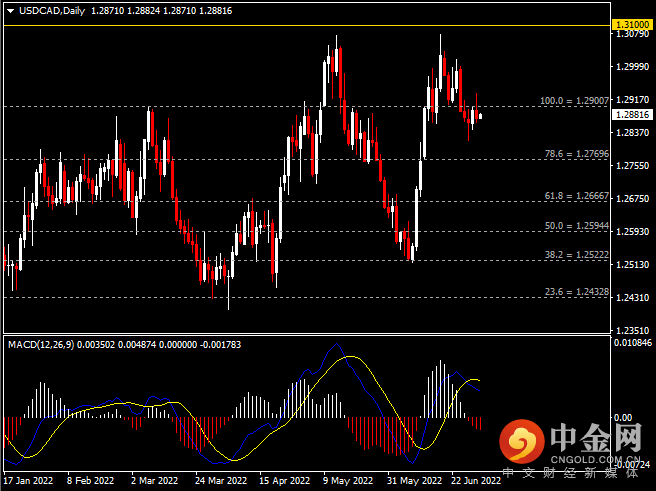
Task: Click the MACD(12,26,9) indicator label
Action: pos(42,344)
